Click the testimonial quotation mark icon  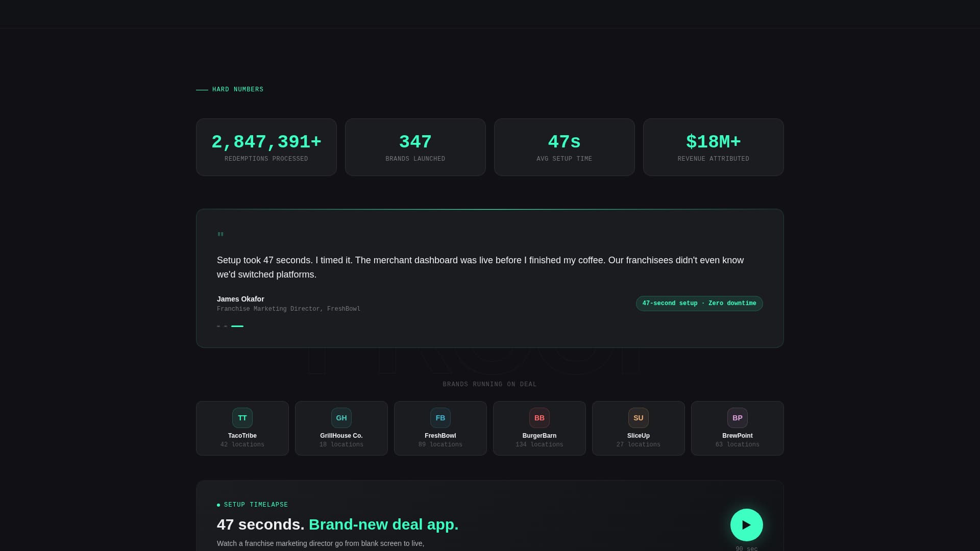(x=220, y=235)
